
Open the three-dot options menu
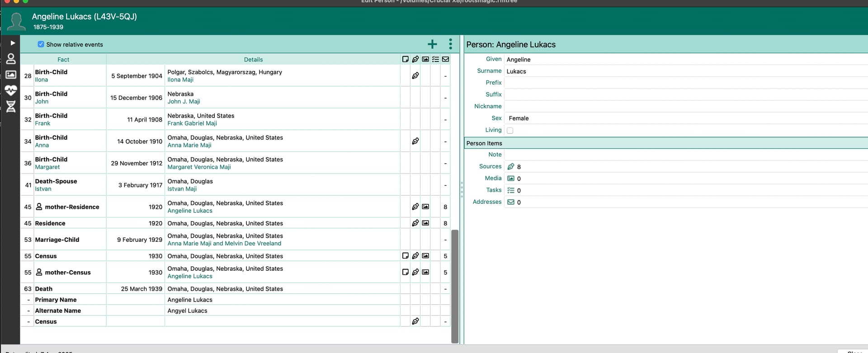450,44
